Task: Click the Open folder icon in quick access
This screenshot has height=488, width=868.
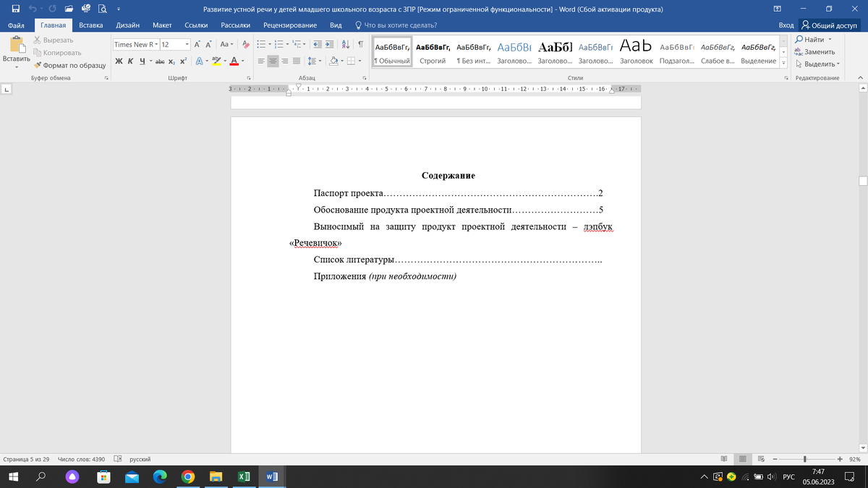Action: click(67, 9)
